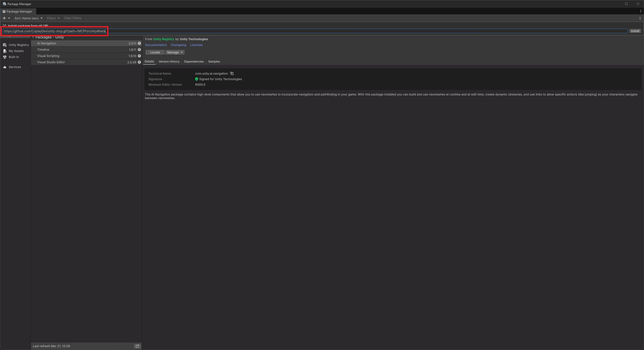Screen dimensions: 644x350
Task: Select Built-in packages in the sidebar
Action: coord(14,57)
